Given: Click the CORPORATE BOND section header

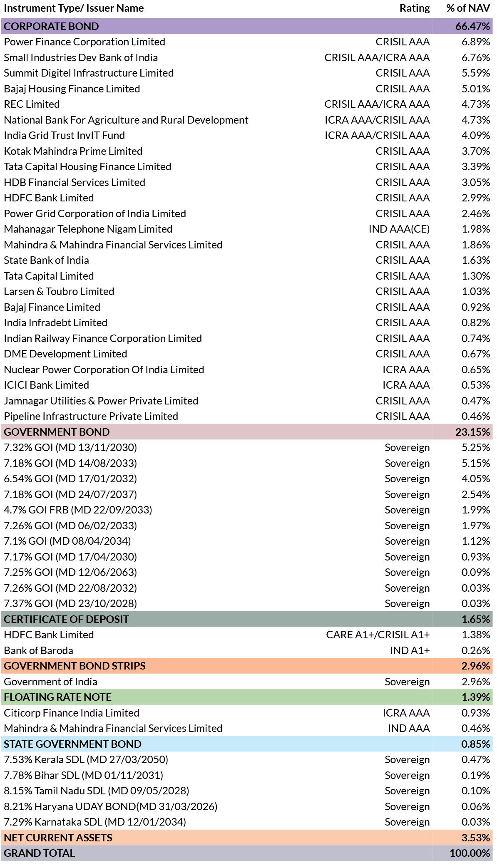Looking at the screenshot, I should (246, 26).
